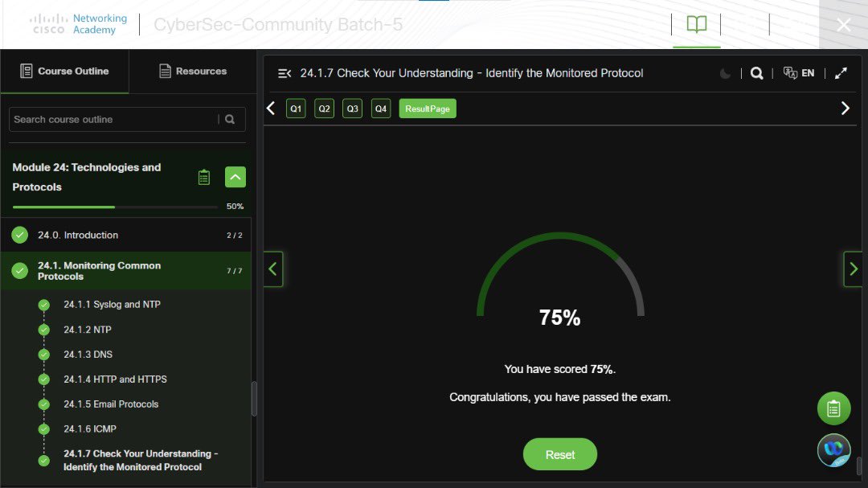Click the Course Outline list icon
868x488 pixels.
click(26, 71)
